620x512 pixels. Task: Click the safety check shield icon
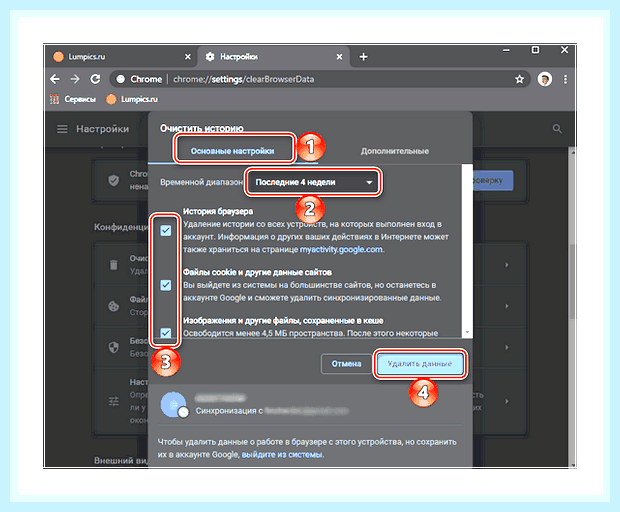point(113,181)
